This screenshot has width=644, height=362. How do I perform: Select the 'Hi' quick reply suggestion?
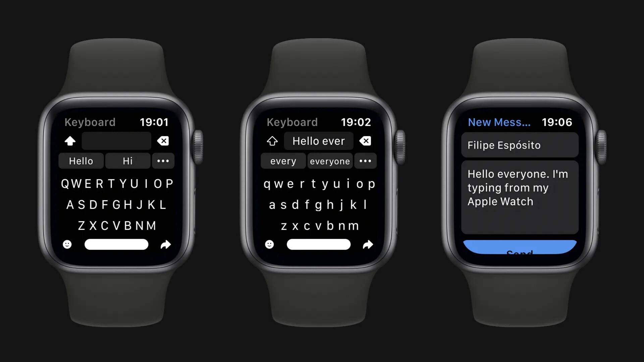127,161
